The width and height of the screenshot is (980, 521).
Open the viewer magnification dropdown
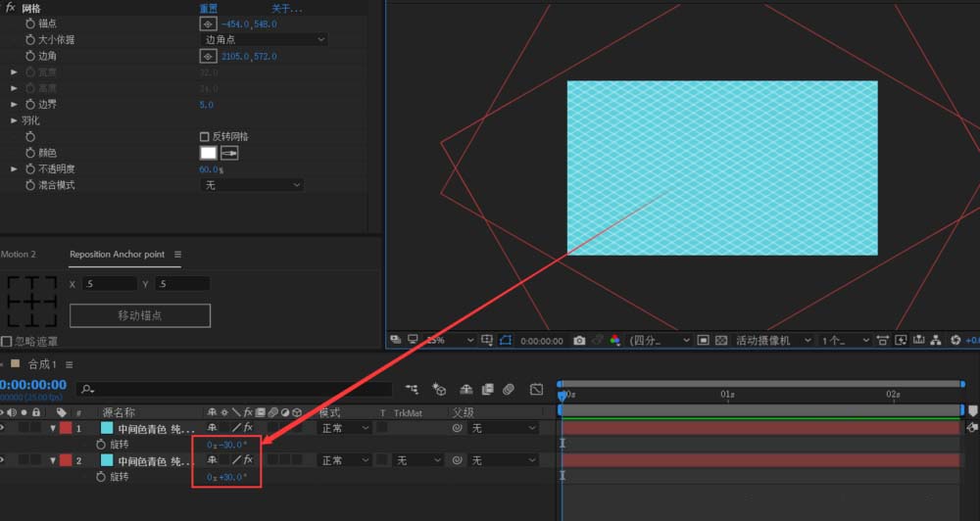click(x=450, y=341)
